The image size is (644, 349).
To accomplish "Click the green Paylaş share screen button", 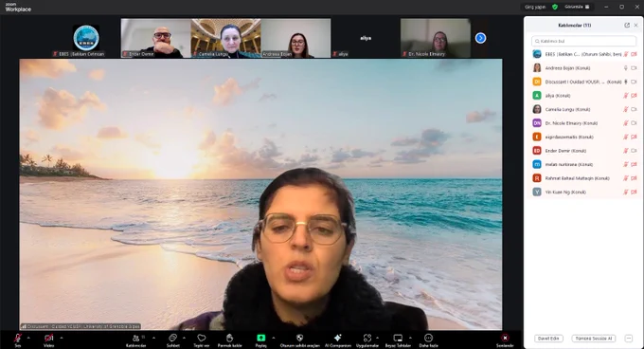I will (260, 340).
